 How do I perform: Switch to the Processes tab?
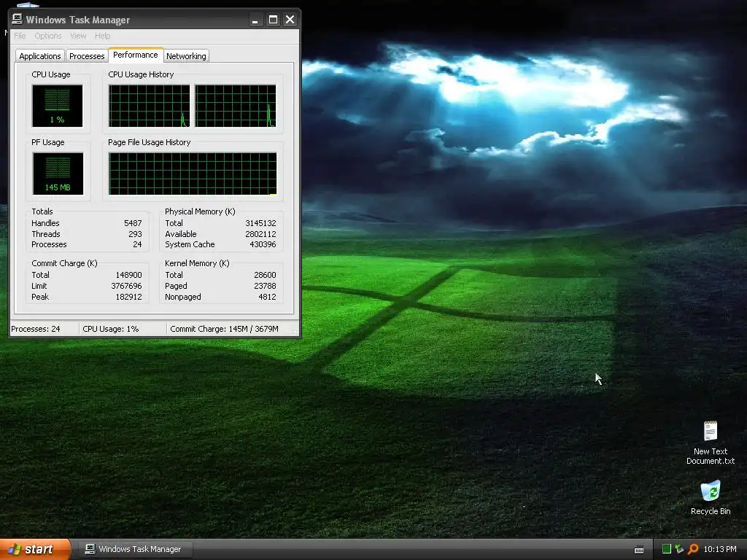tap(87, 56)
